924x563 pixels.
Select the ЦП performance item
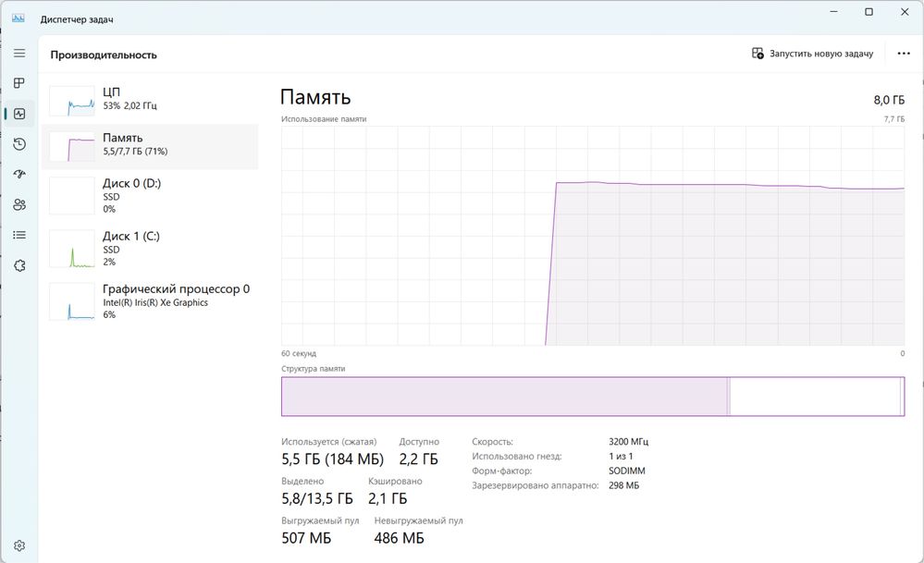pyautogui.click(x=150, y=101)
